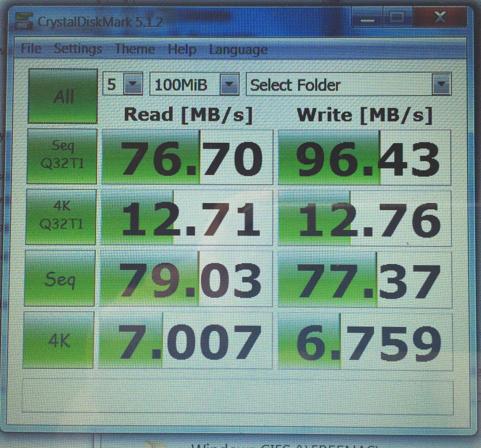Start the 4K benchmark
Screen dimensions: 481x448
[59, 340]
